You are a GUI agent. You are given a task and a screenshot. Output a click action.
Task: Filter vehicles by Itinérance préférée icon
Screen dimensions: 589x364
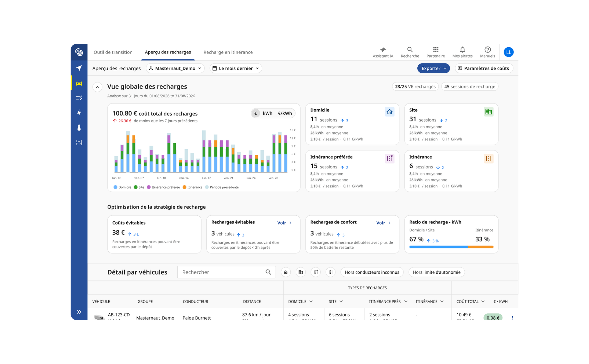pos(316,272)
